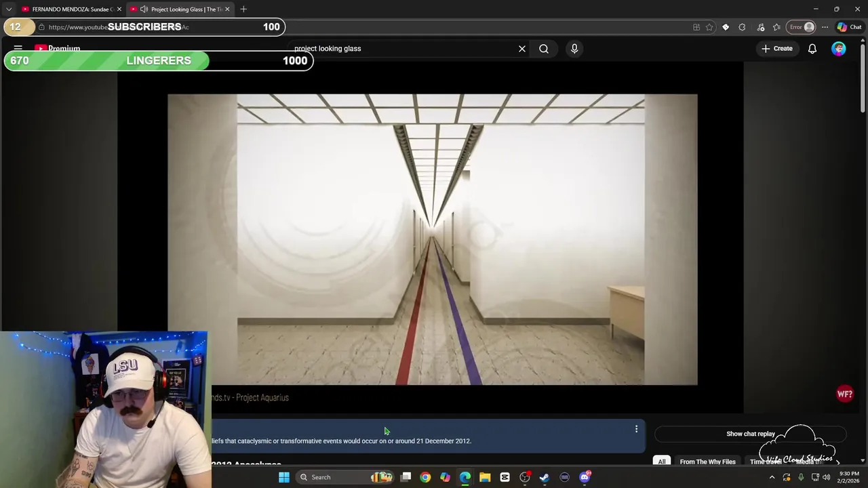Select the Project Looking Glass tab
This screenshot has height=488, width=868.
(180, 9)
